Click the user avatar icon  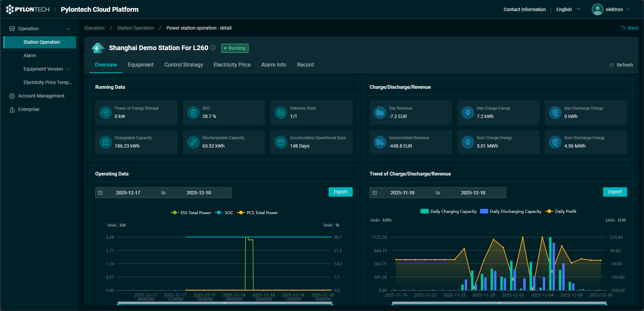(x=597, y=9)
